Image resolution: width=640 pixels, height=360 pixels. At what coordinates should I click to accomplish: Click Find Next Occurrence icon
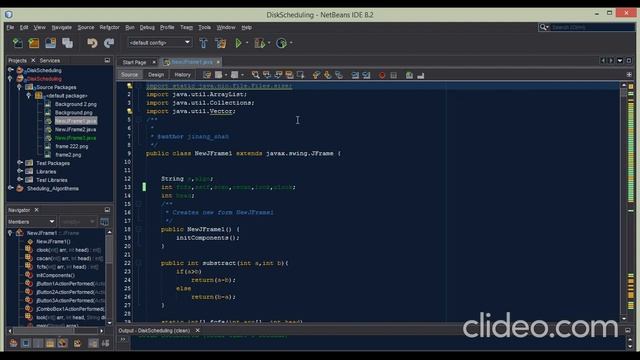(278, 75)
